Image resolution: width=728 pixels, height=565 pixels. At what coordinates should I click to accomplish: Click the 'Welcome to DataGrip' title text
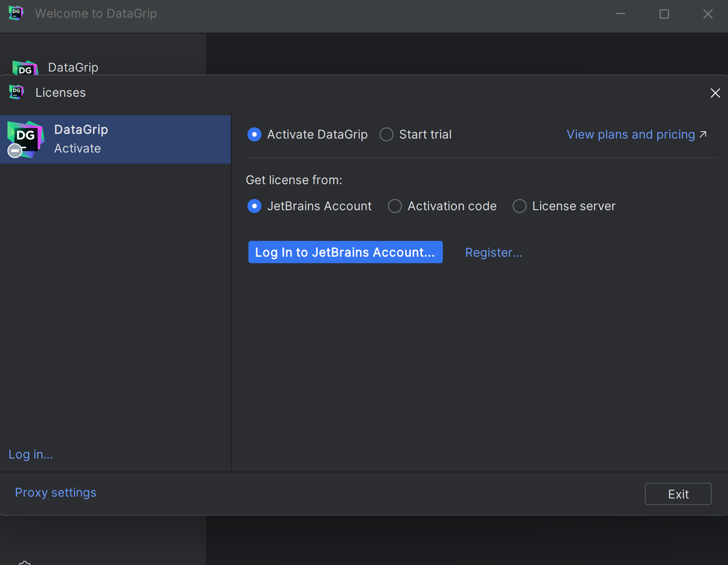click(96, 13)
